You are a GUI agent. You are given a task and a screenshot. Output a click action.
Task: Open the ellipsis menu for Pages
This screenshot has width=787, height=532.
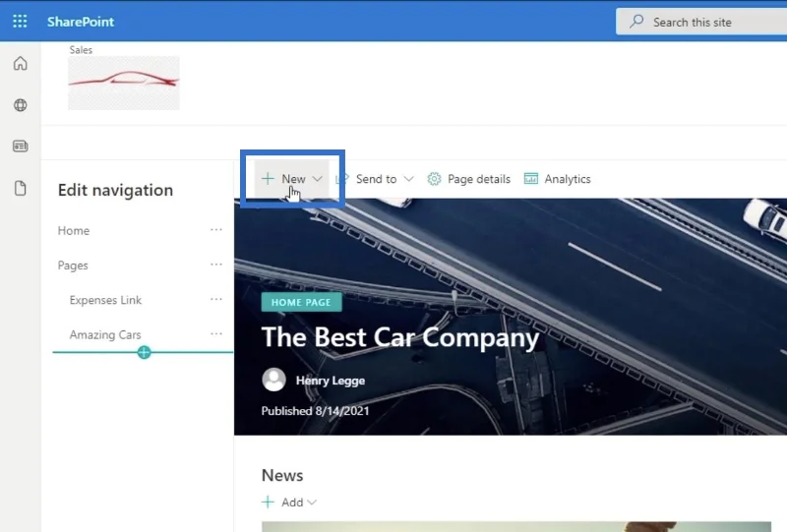[x=216, y=265]
